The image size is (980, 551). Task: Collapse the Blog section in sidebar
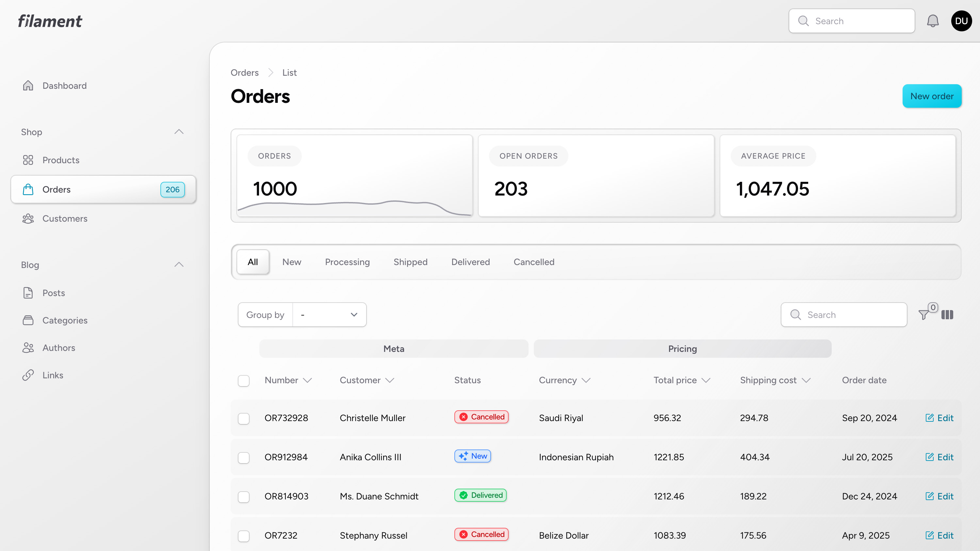(179, 264)
